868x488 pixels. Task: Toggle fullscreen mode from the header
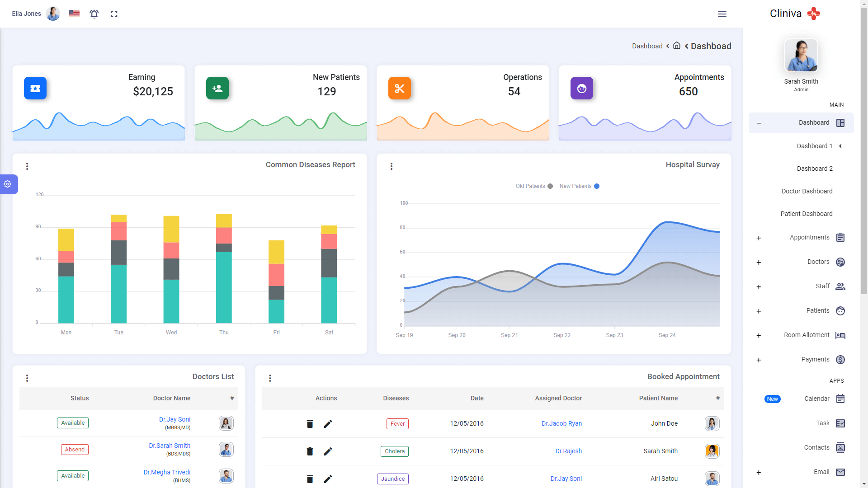point(114,14)
